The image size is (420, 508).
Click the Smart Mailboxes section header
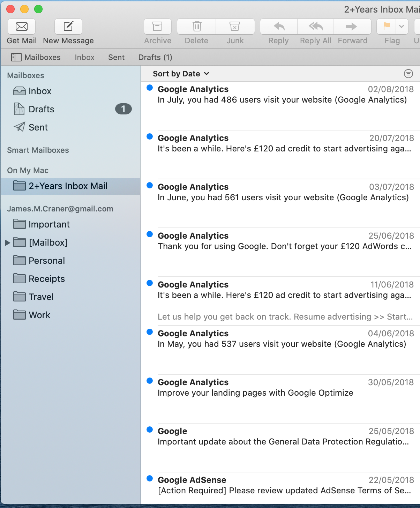tap(38, 150)
